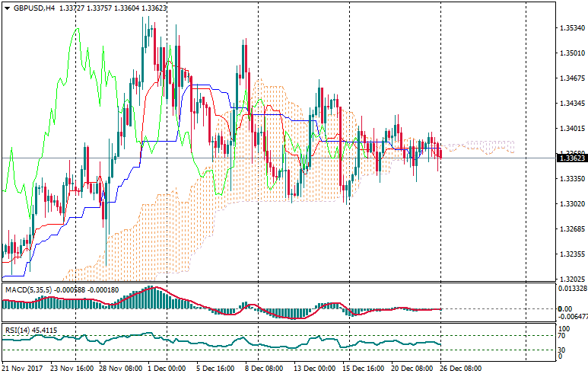Click the 1.35340 price scale label

click(x=571, y=28)
